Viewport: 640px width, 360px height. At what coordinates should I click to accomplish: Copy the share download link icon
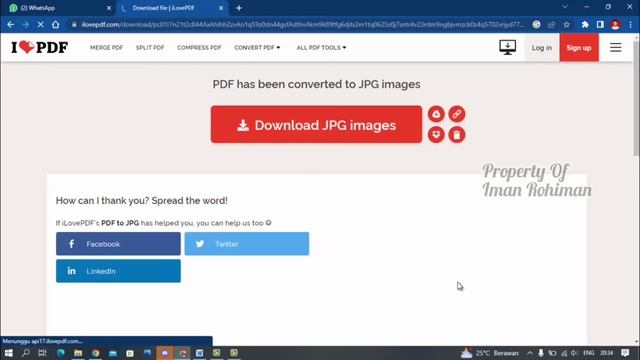456,114
